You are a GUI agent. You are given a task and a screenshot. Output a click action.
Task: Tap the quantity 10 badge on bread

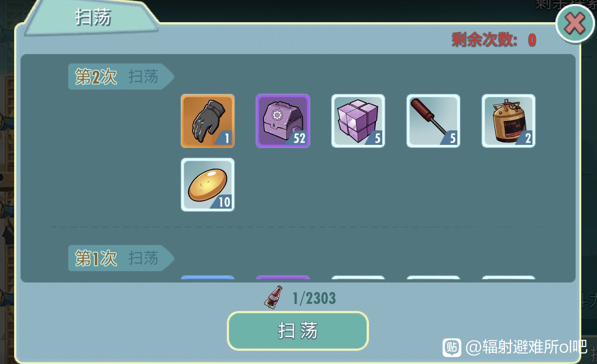click(x=223, y=202)
